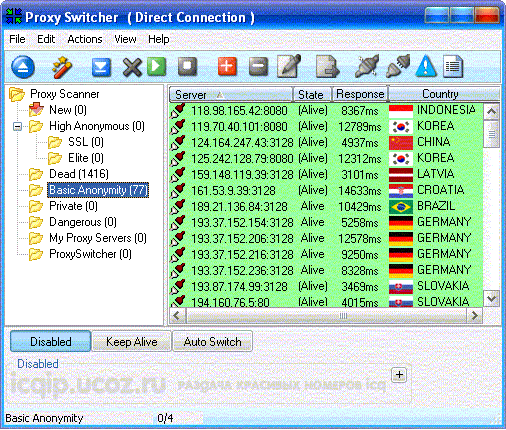Open the Edit menu
This screenshot has height=430, width=506.
point(46,39)
